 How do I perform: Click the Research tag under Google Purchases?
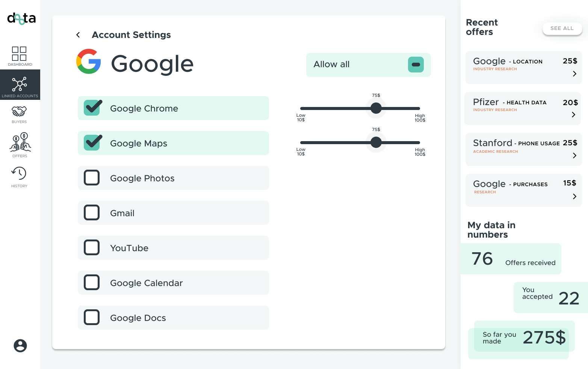485,192
